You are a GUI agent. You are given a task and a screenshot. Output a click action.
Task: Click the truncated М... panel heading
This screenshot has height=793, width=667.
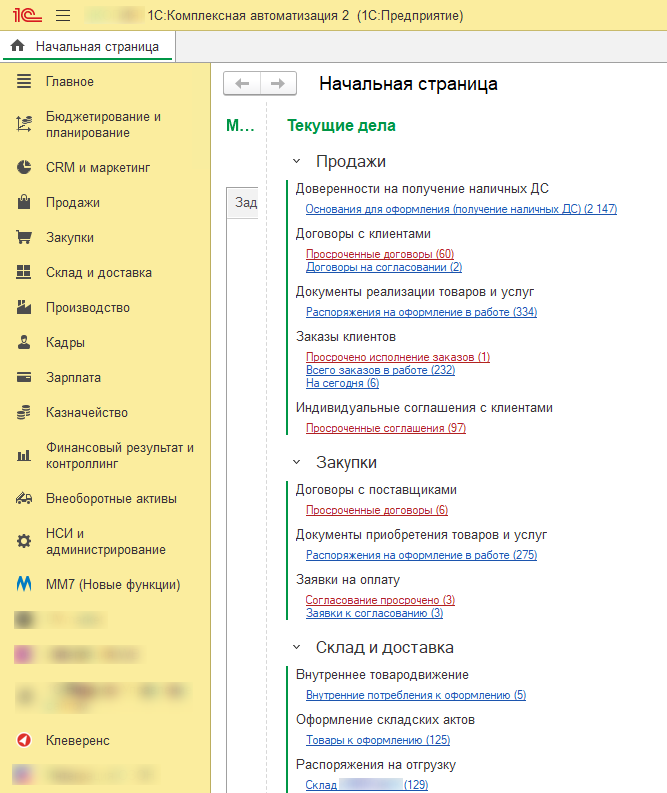(x=240, y=125)
